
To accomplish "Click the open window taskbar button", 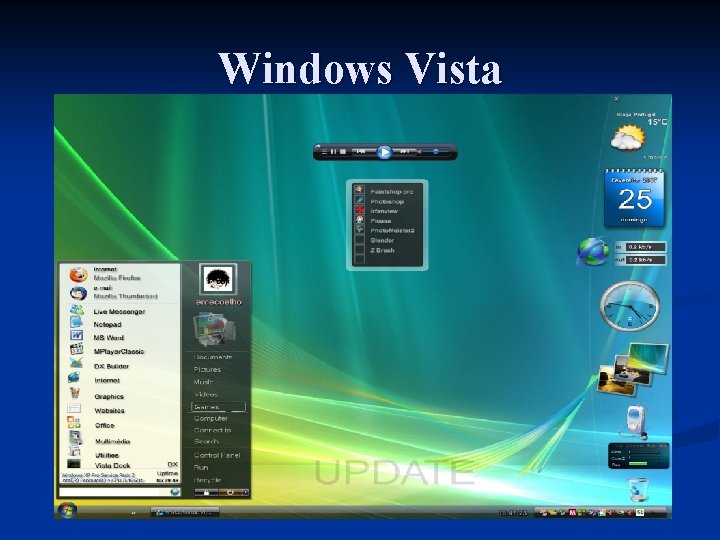I will (185, 512).
